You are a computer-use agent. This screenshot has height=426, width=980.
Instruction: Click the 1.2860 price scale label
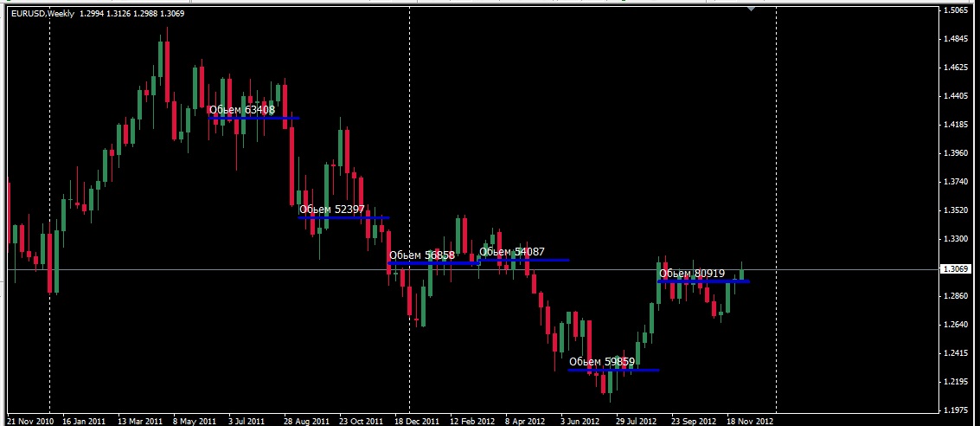(x=958, y=296)
